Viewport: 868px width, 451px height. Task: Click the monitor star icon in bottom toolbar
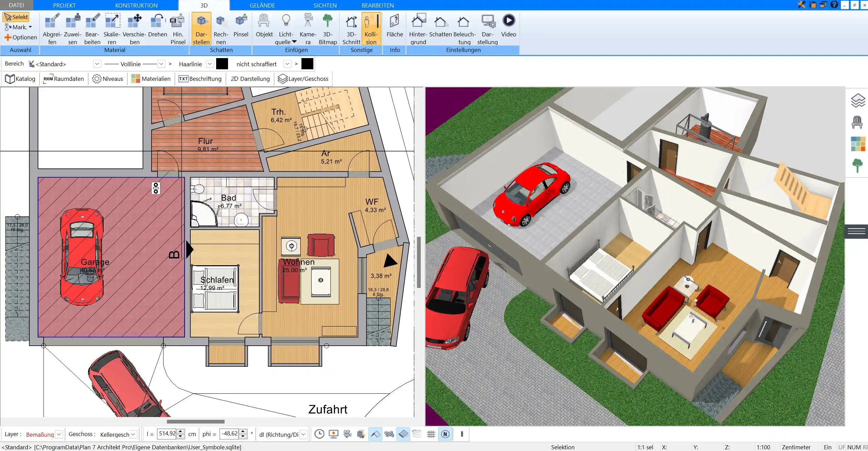(333, 434)
